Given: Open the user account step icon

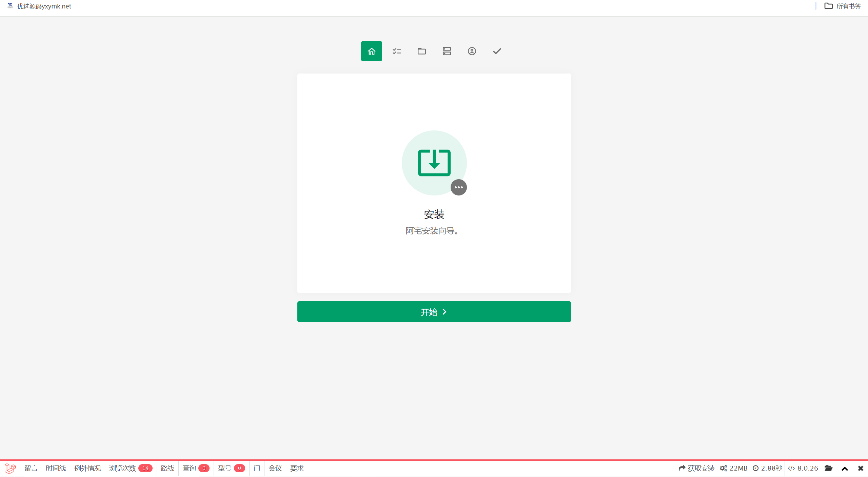Looking at the screenshot, I should (472, 51).
